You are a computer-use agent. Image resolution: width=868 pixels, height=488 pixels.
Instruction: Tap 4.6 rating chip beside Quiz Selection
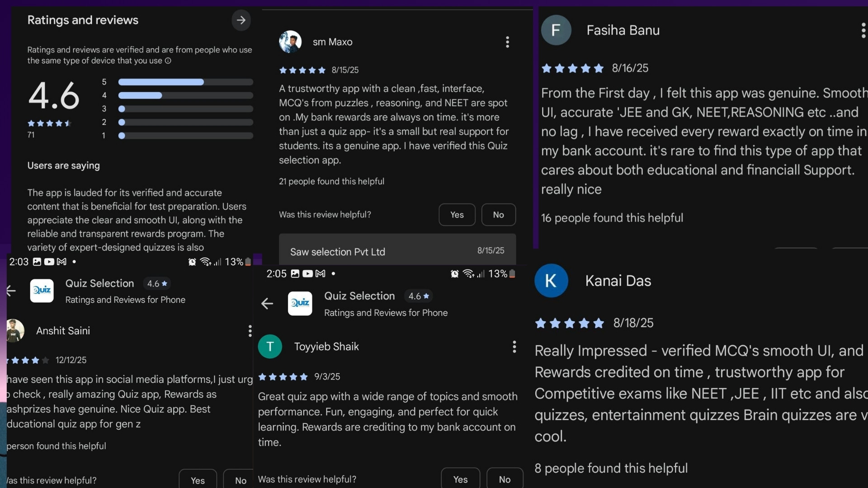(418, 296)
